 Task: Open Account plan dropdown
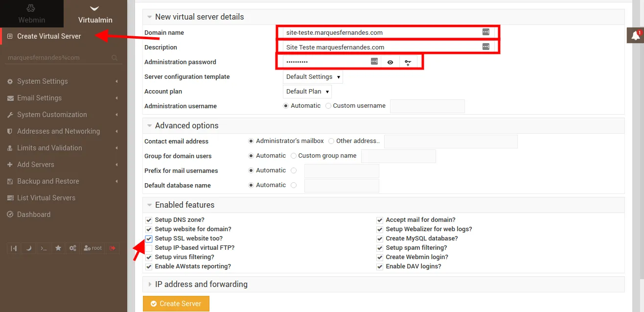[307, 92]
